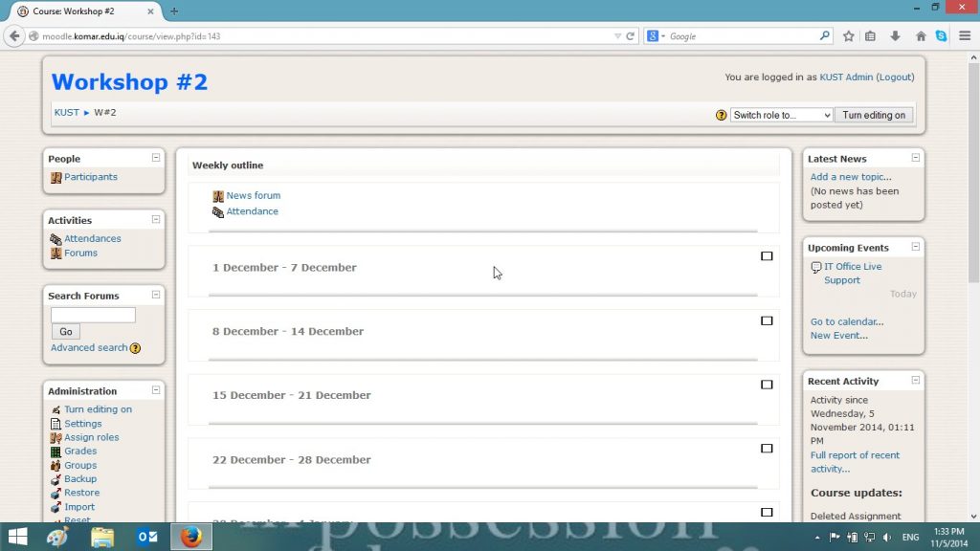980x551 pixels.
Task: Open Go to calendar link
Action: point(847,321)
